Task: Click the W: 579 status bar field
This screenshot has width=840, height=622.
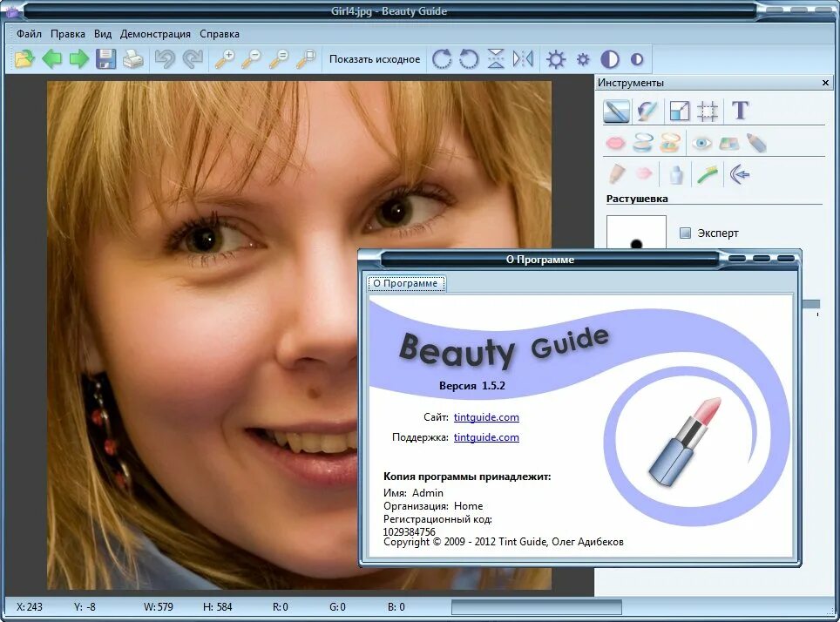Action: pos(158,607)
